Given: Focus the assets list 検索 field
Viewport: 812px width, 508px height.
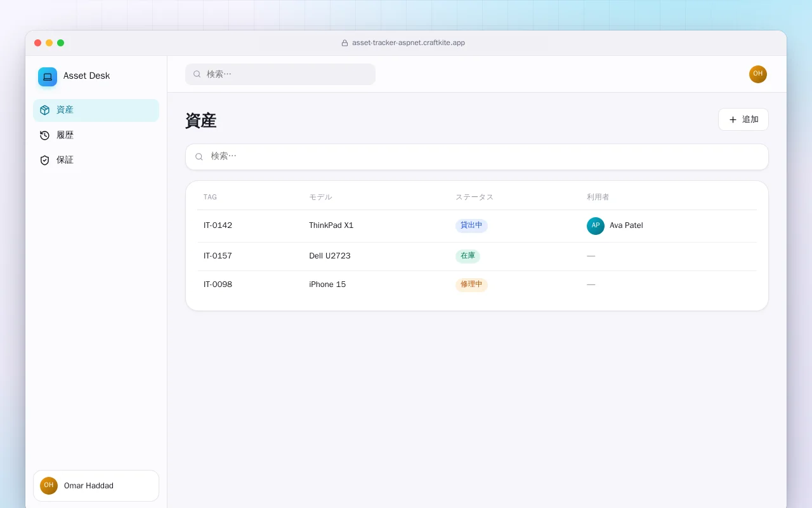Looking at the screenshot, I should [x=477, y=157].
